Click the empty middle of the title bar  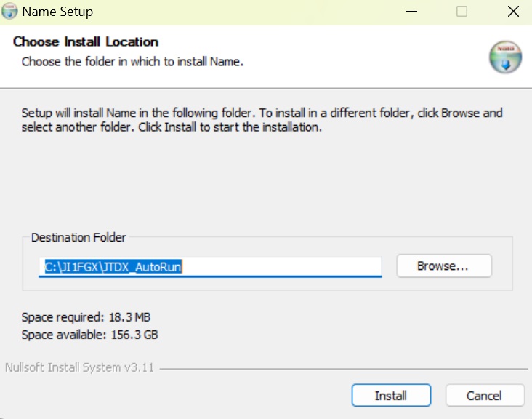(240, 12)
